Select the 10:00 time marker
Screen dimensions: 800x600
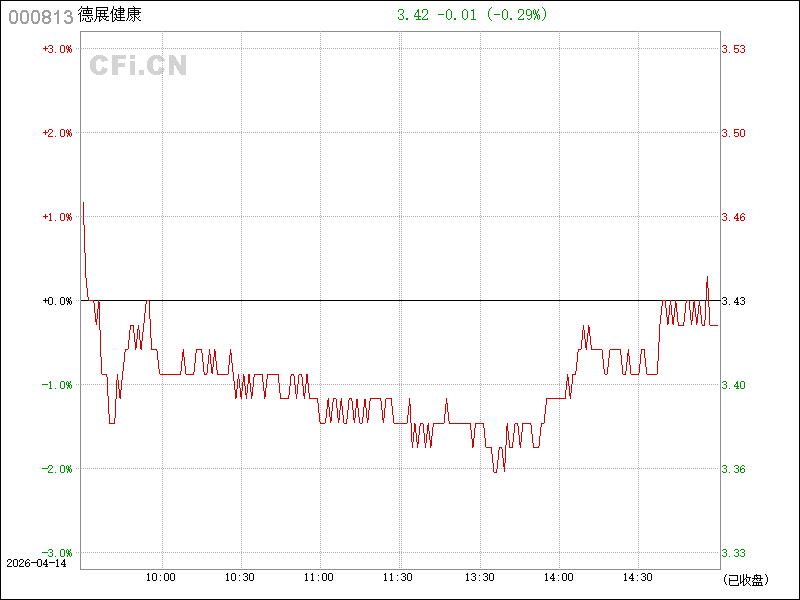(x=161, y=577)
